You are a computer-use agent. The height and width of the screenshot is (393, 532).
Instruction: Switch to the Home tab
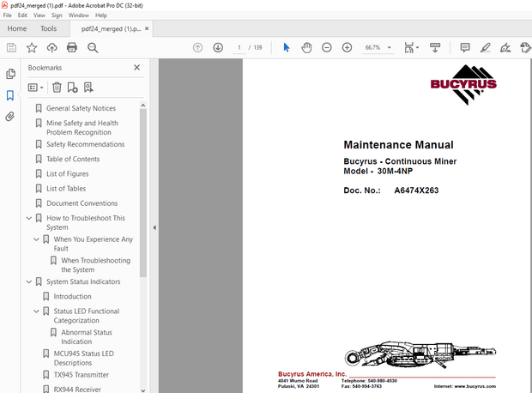tap(17, 28)
